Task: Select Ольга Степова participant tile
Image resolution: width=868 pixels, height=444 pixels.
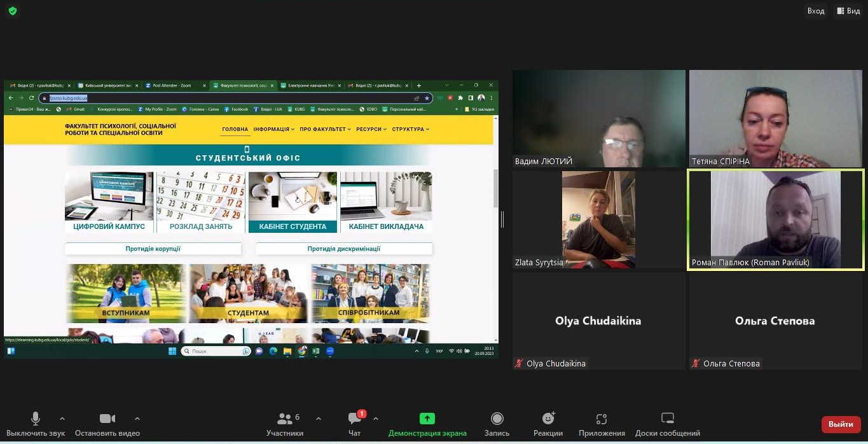Action: point(776,321)
